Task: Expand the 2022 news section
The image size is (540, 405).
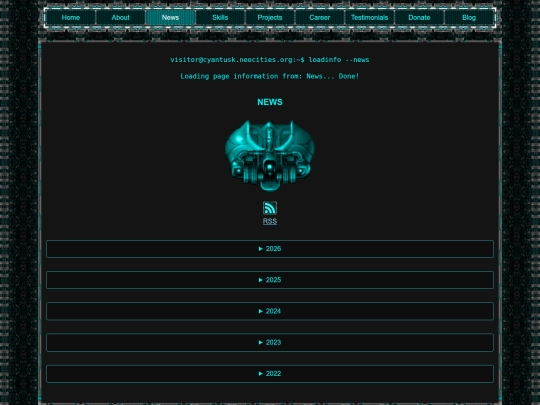Action: 270,374
